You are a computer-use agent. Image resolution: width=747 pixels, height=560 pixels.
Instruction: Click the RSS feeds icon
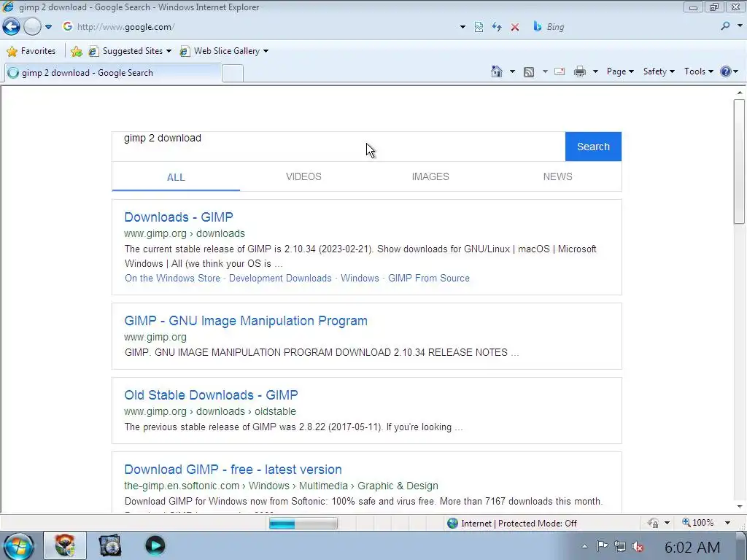[529, 72]
